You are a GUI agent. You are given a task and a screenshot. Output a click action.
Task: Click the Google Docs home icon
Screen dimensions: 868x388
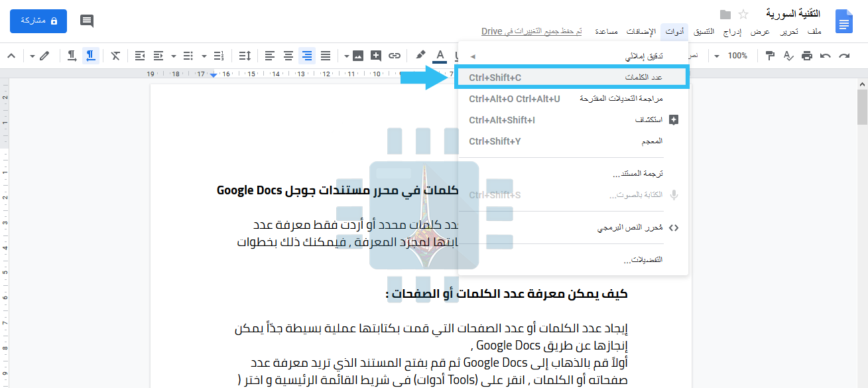click(x=843, y=21)
